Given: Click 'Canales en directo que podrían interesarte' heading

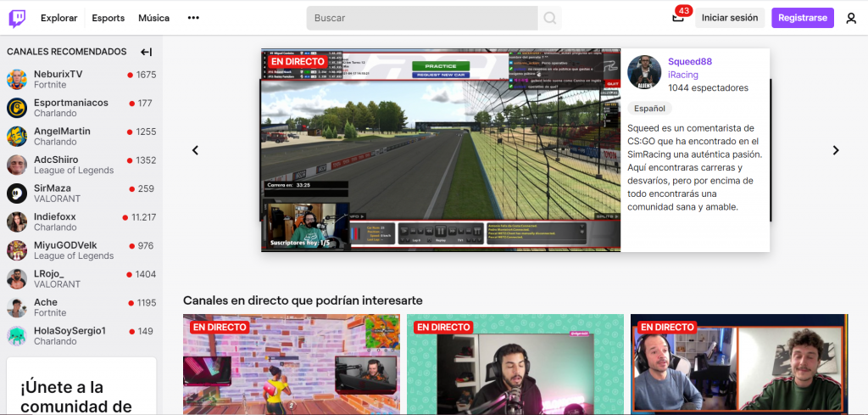Looking at the screenshot, I should pos(303,301).
